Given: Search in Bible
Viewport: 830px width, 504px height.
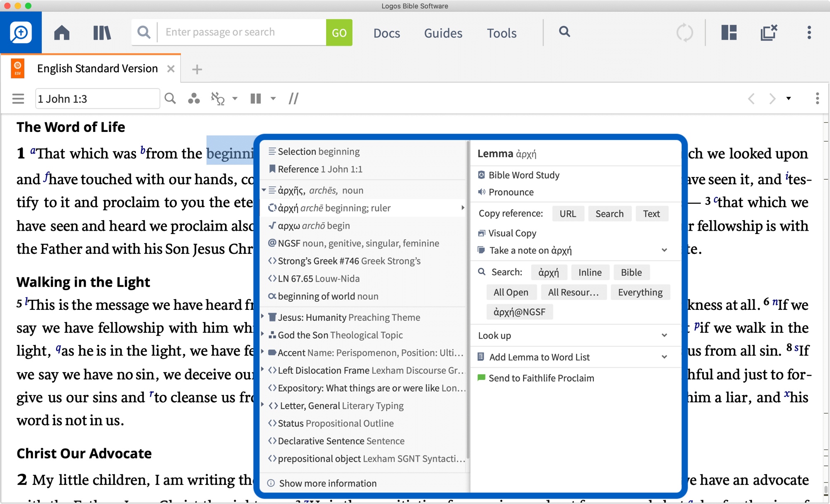Looking at the screenshot, I should [631, 273].
